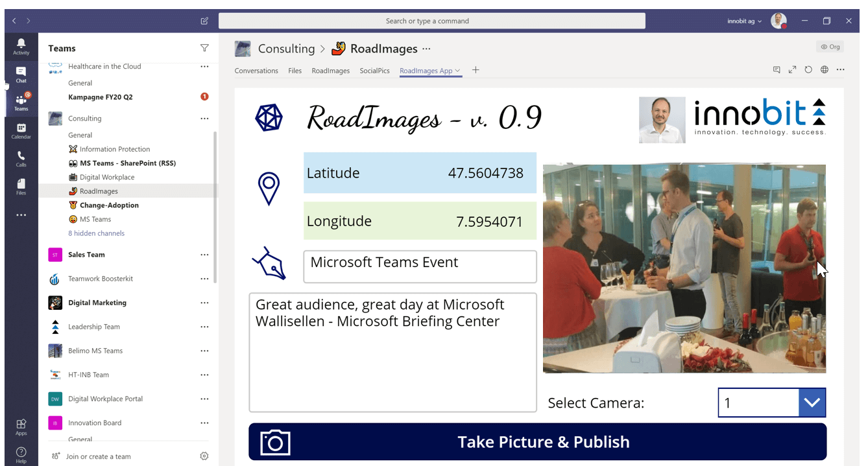
Task: Open manage teams settings gear
Action: point(204,456)
